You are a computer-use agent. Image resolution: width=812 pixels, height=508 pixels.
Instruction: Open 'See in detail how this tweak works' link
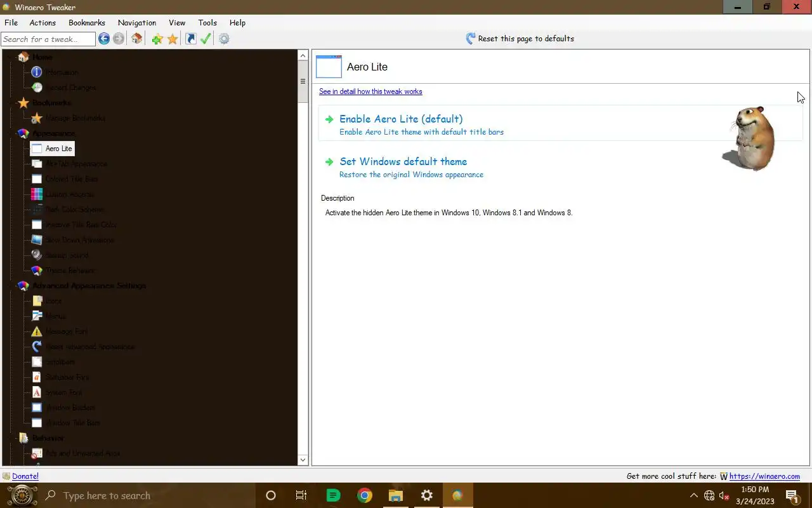pos(370,91)
